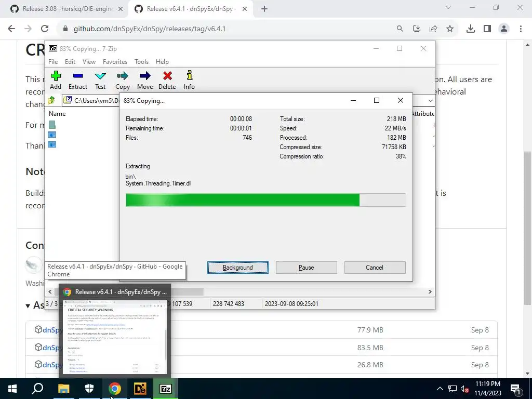
Task: Click the Add toolbar icon in 7-Zip
Action: pyautogui.click(x=56, y=80)
